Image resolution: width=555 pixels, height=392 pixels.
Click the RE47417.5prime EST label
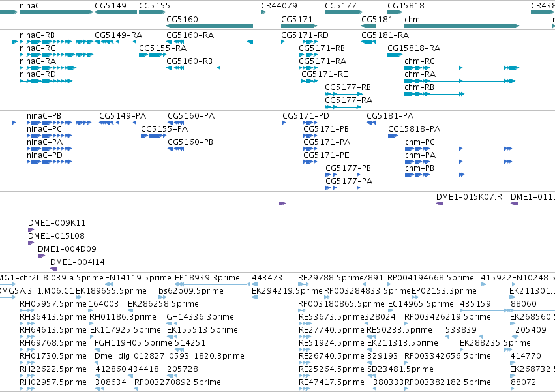coord(331,382)
